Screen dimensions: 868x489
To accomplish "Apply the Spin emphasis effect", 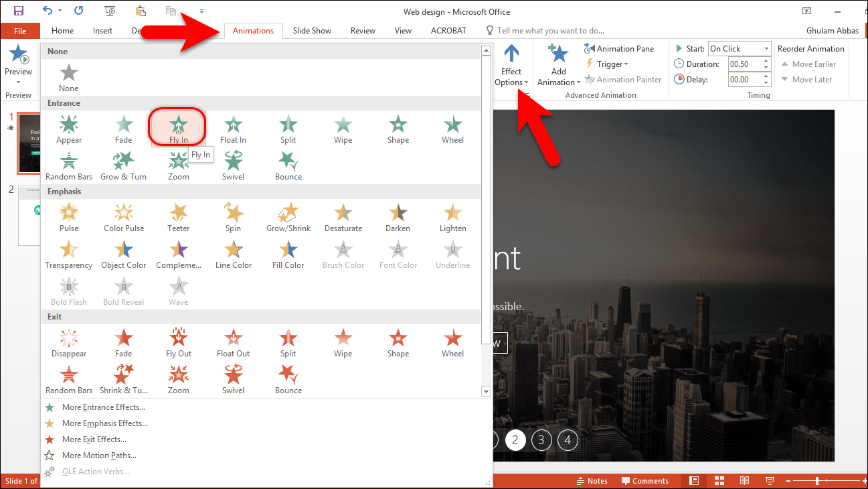I will (x=233, y=218).
